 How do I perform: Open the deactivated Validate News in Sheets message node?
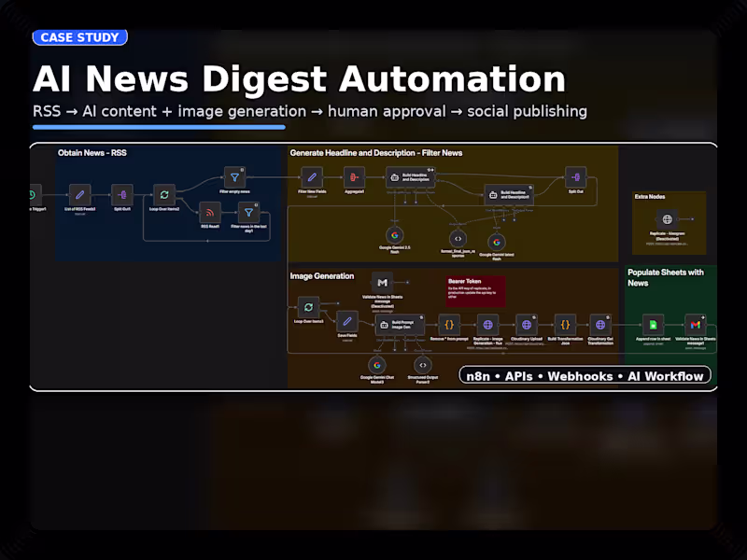click(382, 283)
